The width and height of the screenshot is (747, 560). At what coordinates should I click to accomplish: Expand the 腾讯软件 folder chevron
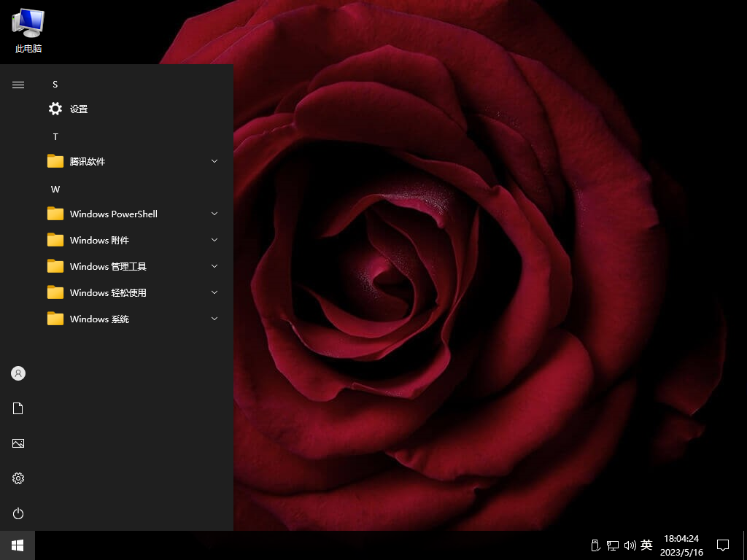[214, 161]
